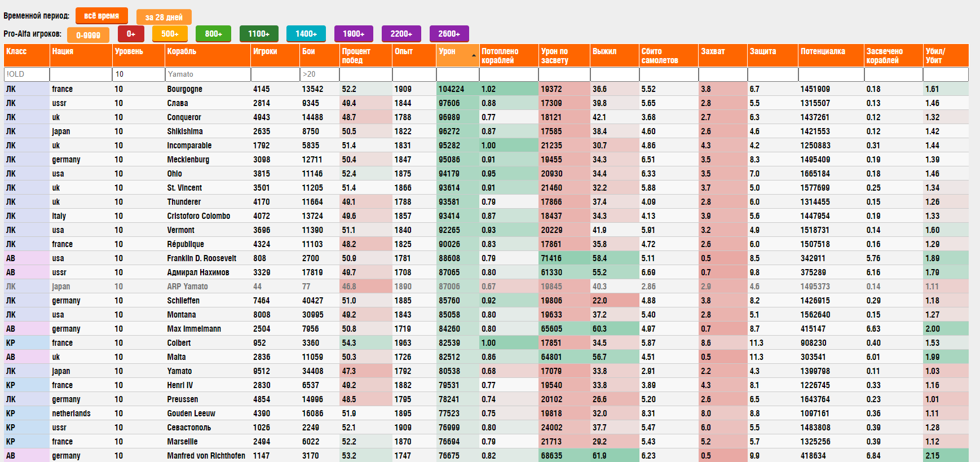Click the Incomparable ship name
Image resolution: width=980 pixels, height=462 pixels.
pos(189,146)
